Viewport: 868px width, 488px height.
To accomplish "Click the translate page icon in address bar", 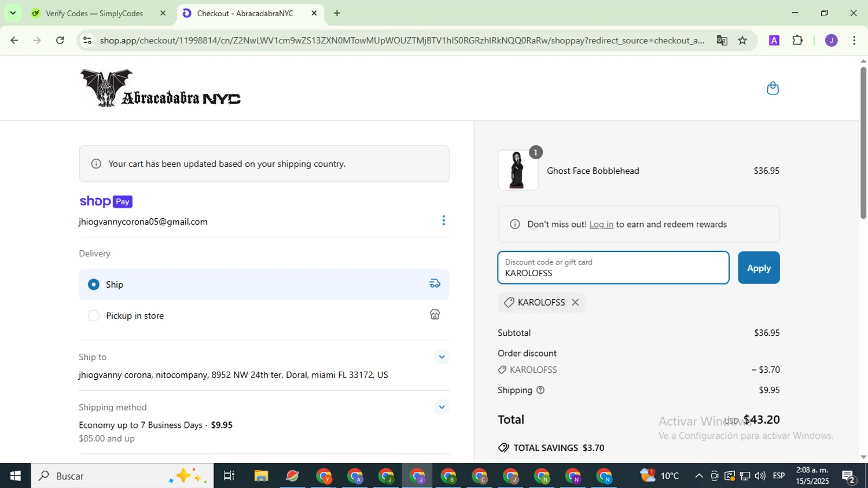I will (722, 41).
